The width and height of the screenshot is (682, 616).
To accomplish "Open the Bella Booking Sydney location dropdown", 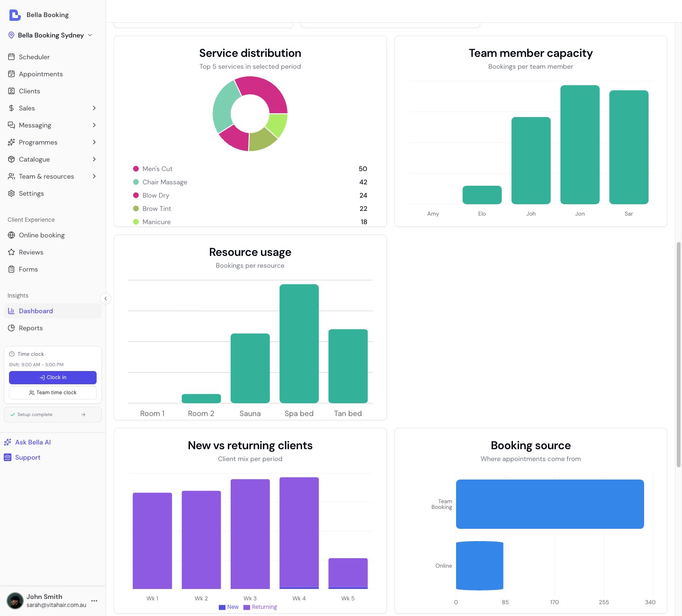I will pos(51,35).
